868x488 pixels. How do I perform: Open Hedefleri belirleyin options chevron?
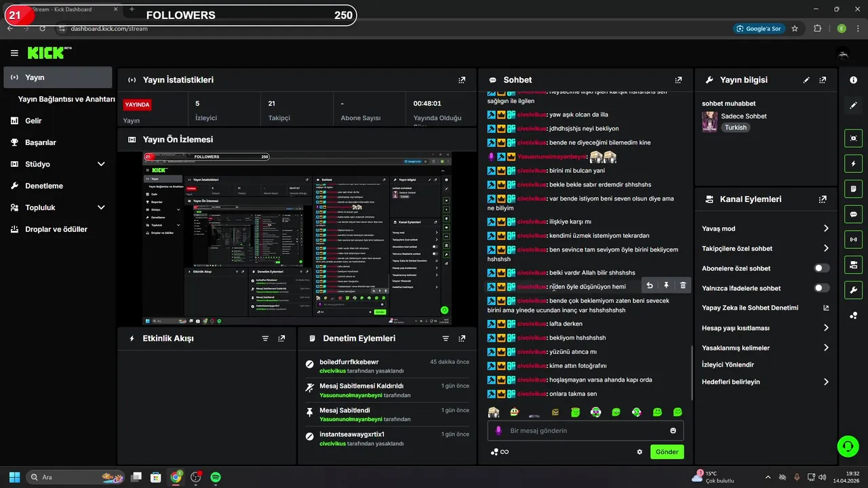[x=826, y=382]
